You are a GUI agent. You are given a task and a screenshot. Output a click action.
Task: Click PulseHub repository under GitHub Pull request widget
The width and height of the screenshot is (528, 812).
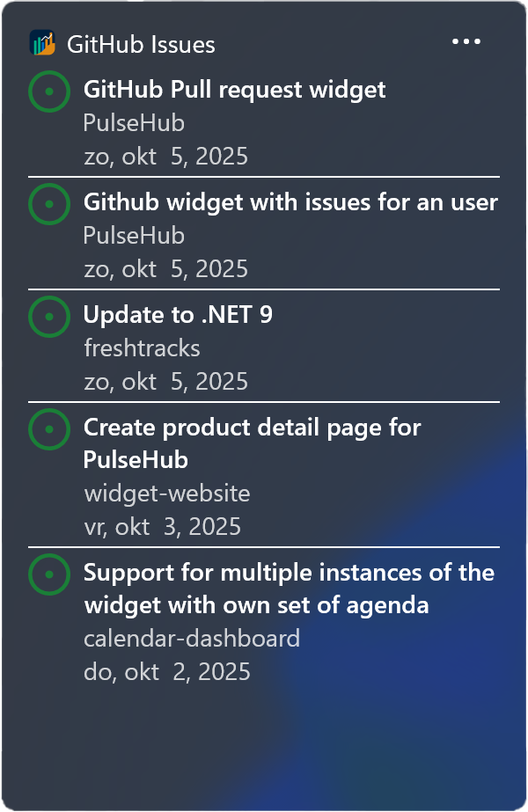[134, 123]
